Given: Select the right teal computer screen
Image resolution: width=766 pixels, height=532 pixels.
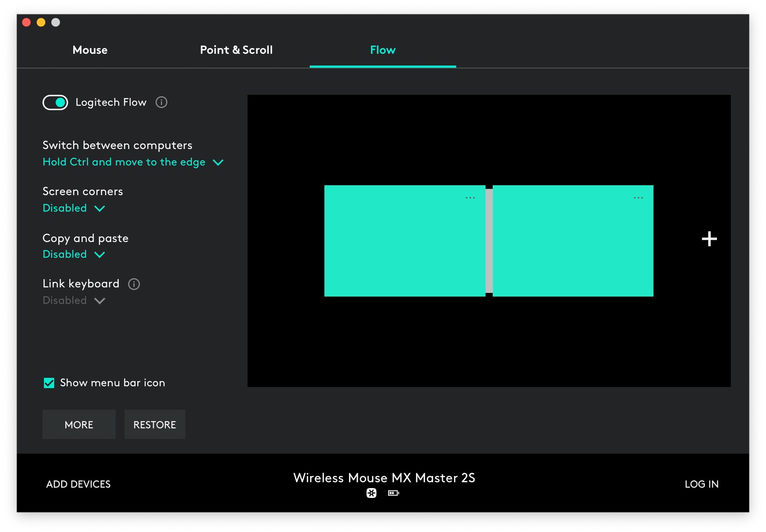Looking at the screenshot, I should pos(573,241).
